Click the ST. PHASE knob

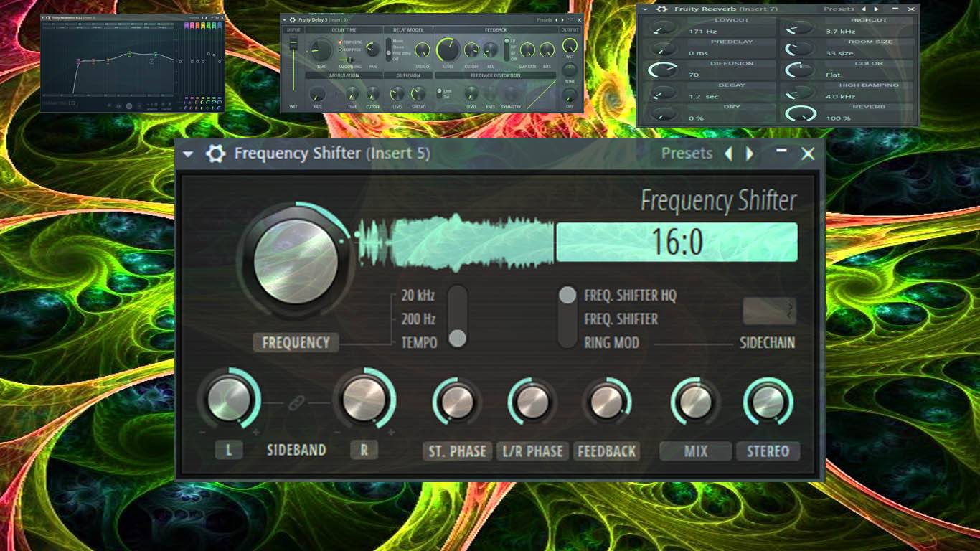click(x=457, y=402)
